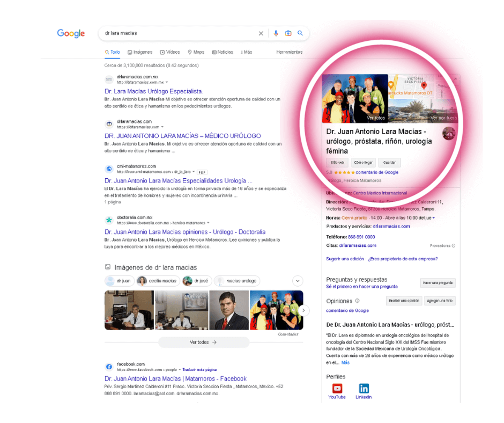Open YouTube profile icon
The height and width of the screenshot is (423, 504).
[x=337, y=389]
